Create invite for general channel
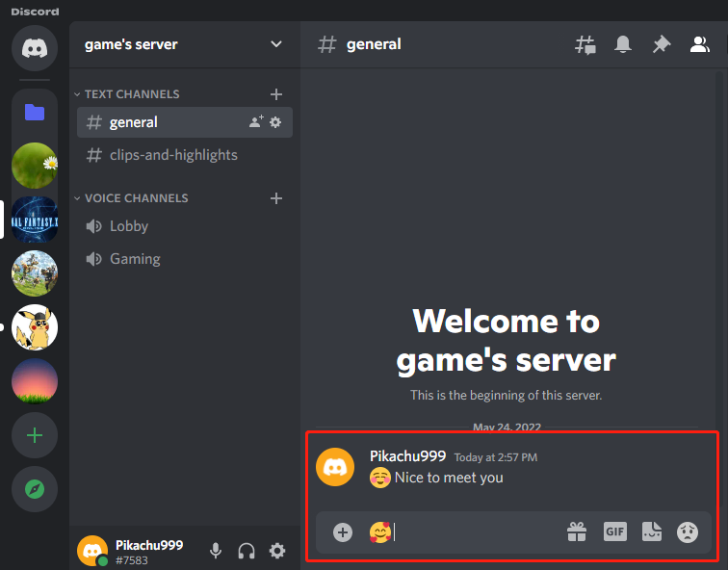The height and width of the screenshot is (570, 728). [256, 122]
